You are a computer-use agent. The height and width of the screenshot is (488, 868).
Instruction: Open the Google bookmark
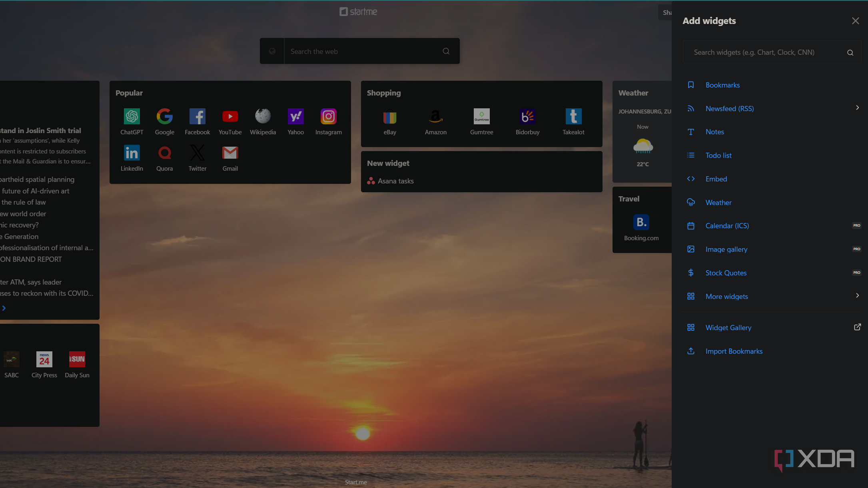[x=165, y=116]
